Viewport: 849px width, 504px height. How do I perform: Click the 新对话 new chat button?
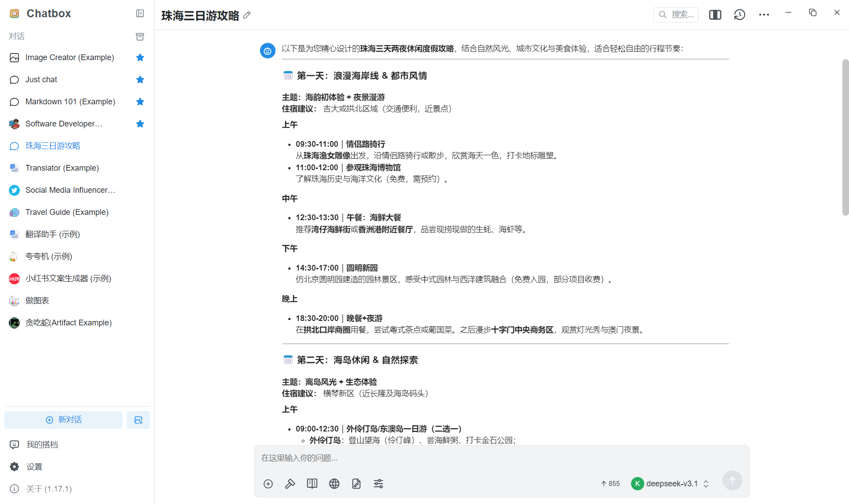click(x=64, y=420)
